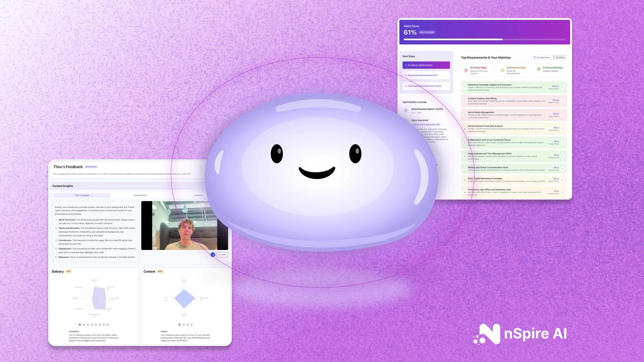Play the interview video thumbnail

pos(185,226)
